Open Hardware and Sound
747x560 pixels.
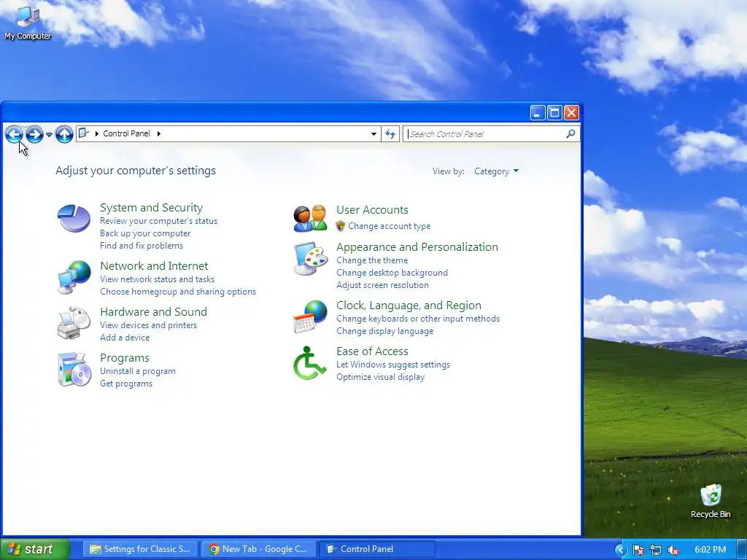[x=153, y=312]
